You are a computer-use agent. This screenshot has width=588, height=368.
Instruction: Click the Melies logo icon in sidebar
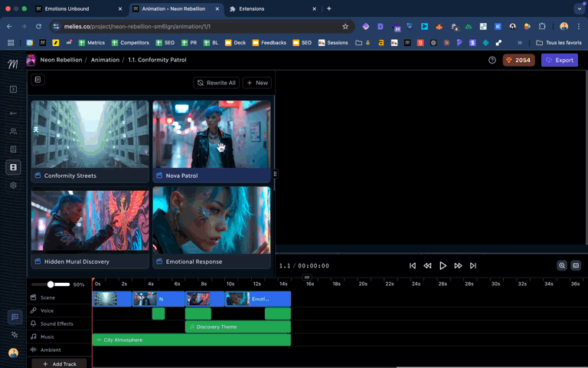(x=13, y=64)
